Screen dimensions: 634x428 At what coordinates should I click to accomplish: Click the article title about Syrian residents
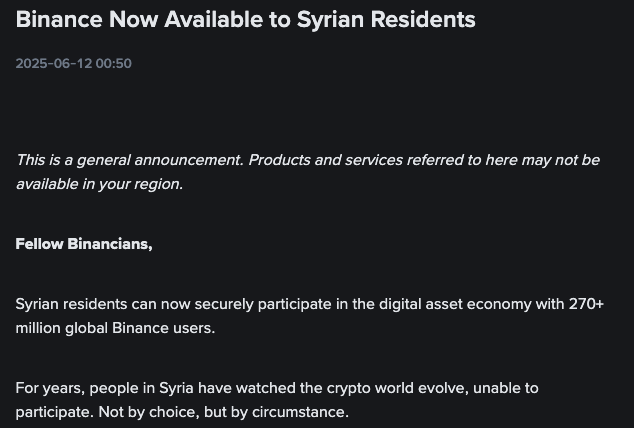click(x=245, y=19)
